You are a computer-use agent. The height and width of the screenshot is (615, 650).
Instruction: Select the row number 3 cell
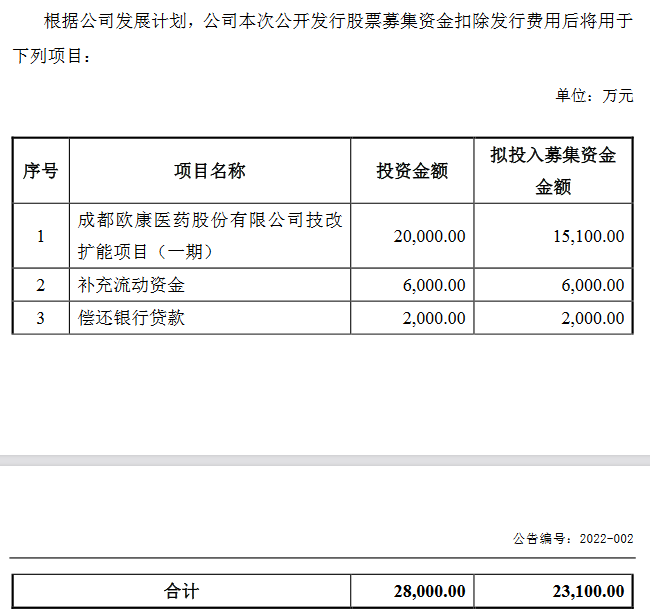coord(41,318)
